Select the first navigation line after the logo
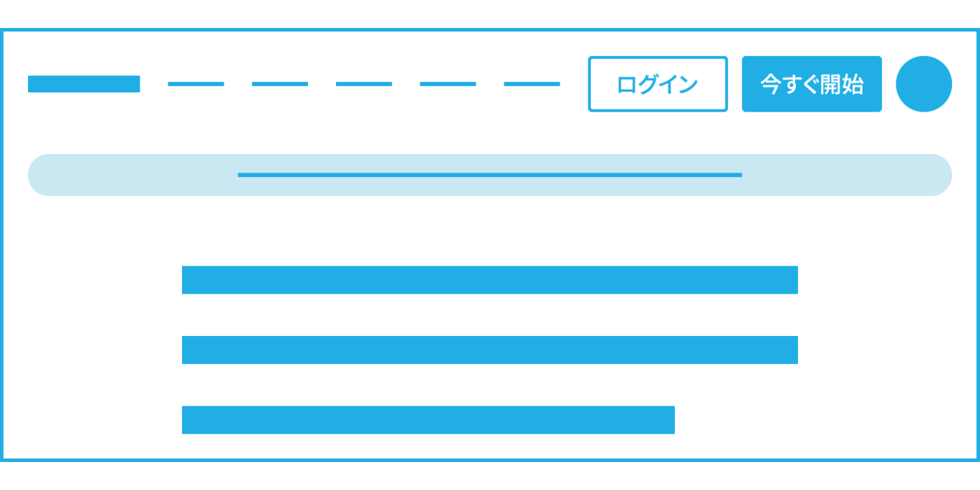 [196, 84]
